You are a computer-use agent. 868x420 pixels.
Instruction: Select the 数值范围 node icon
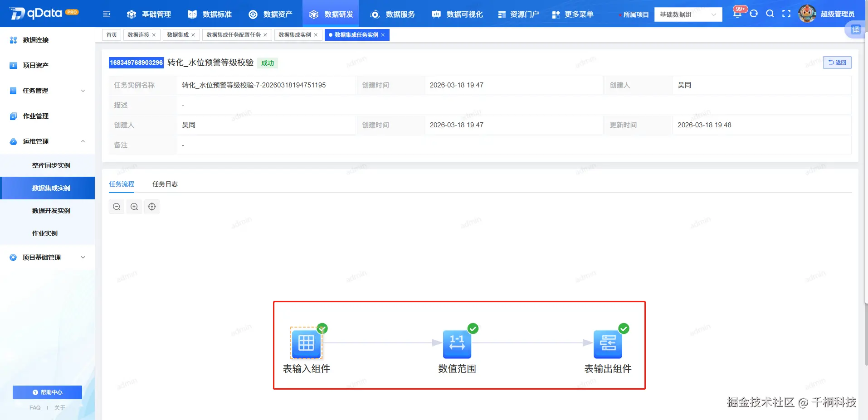coord(457,343)
